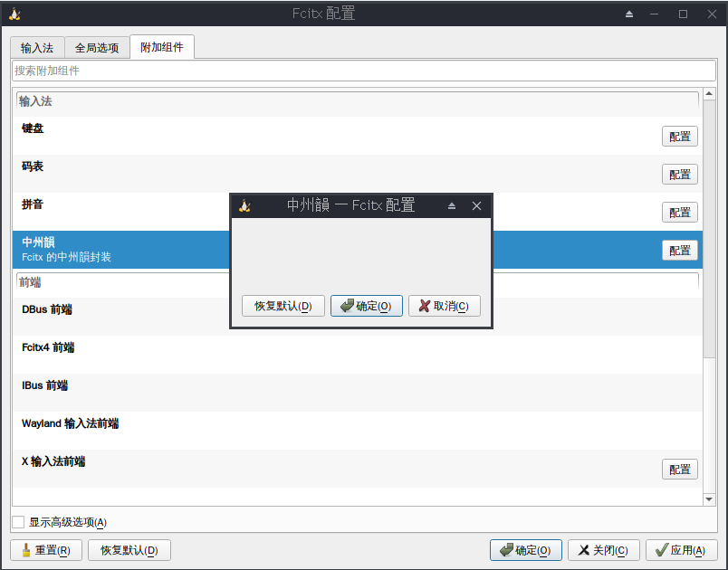Open 配置 for the 中州韻 addon

680,251
